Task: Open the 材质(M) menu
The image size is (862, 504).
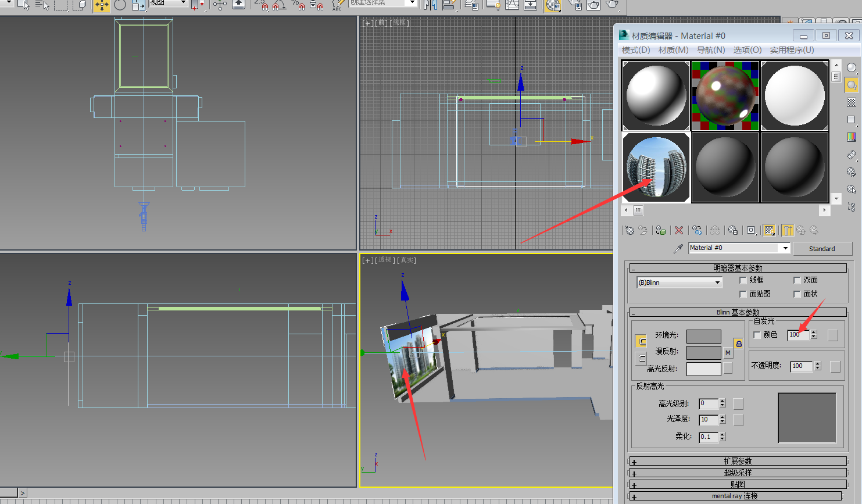Action: coord(673,50)
